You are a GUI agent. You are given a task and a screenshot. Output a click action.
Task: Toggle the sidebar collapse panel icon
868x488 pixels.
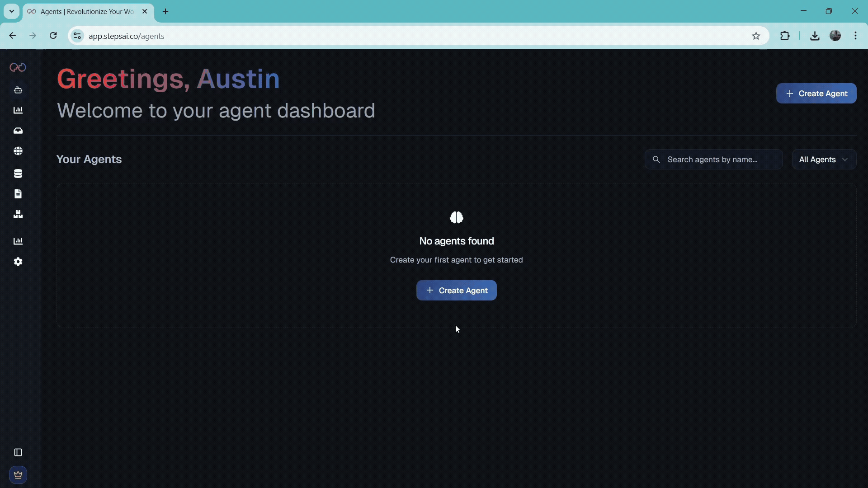pos(18,452)
